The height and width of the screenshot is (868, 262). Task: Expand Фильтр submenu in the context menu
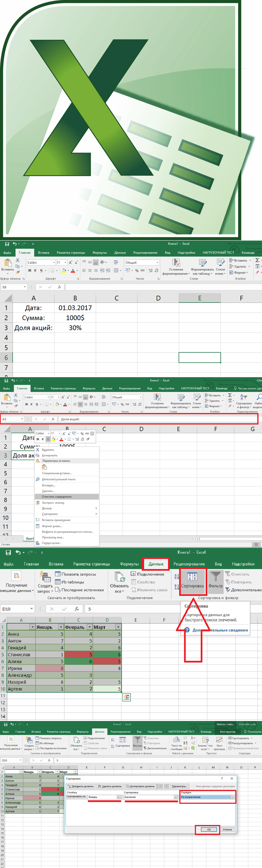tap(67, 508)
